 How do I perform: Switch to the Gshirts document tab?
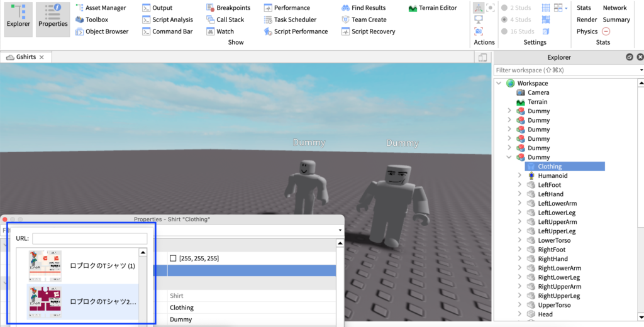26,57
